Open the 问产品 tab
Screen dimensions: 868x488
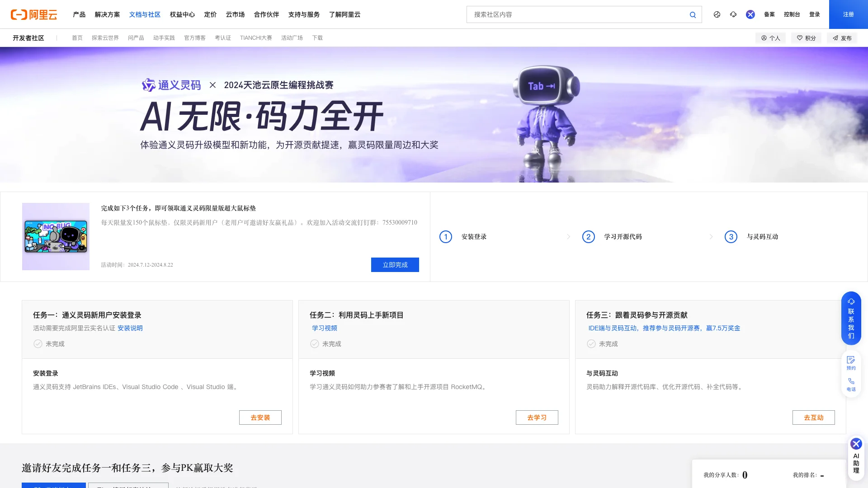(x=136, y=38)
